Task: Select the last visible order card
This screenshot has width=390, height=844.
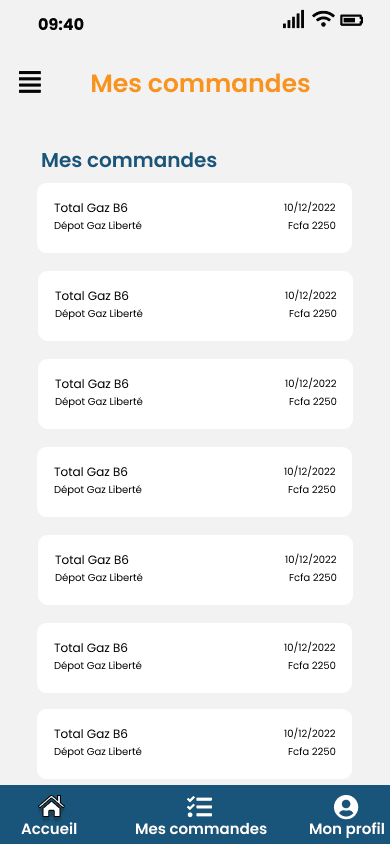Action: click(194, 744)
